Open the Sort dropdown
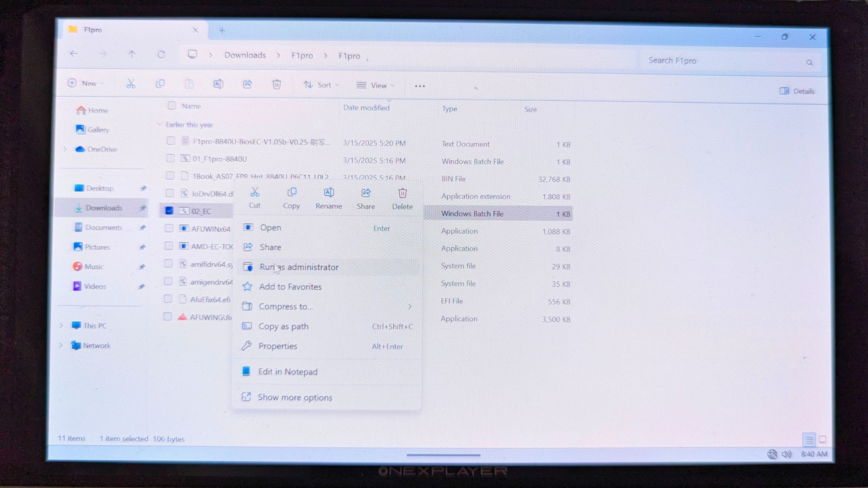Screen dimensions: 868x488 (x=321, y=85)
